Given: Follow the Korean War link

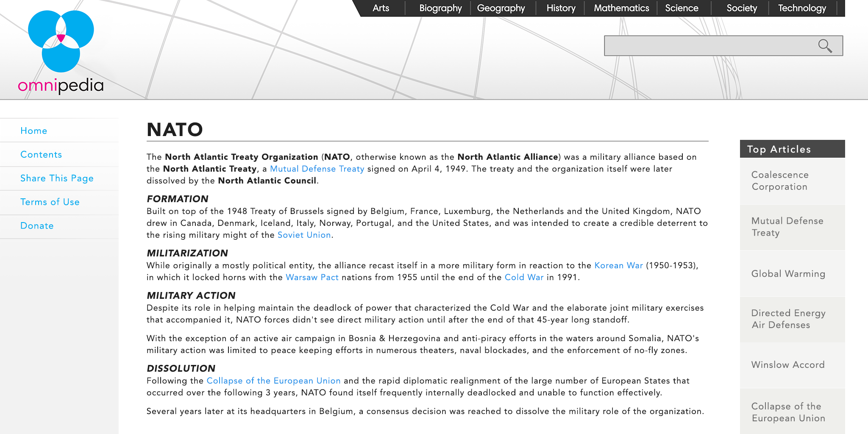Looking at the screenshot, I should tap(619, 265).
